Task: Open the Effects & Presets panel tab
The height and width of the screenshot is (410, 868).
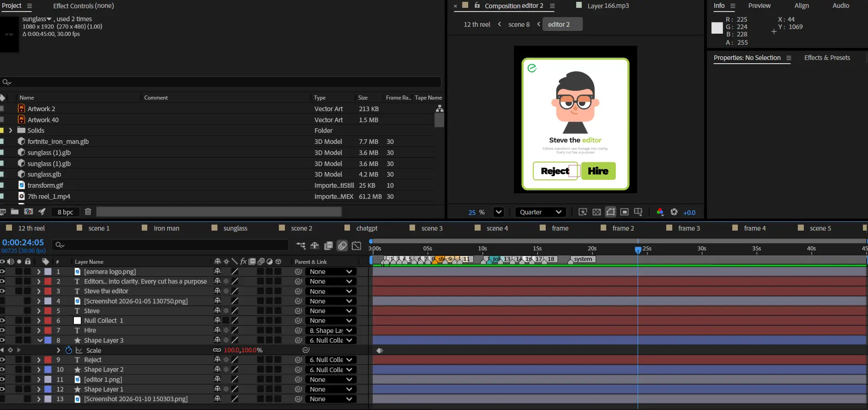Action: pyautogui.click(x=827, y=58)
